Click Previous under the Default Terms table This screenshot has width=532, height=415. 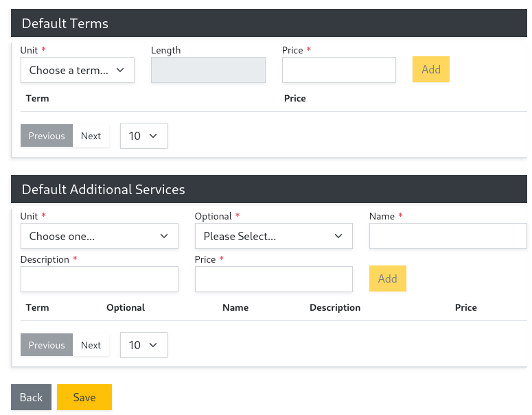coord(47,136)
